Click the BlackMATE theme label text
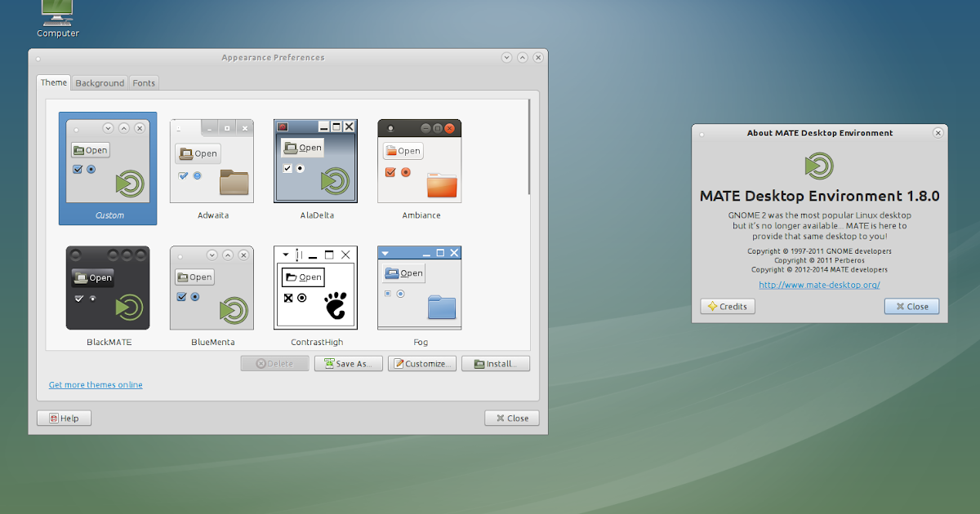980x514 pixels. [109, 343]
